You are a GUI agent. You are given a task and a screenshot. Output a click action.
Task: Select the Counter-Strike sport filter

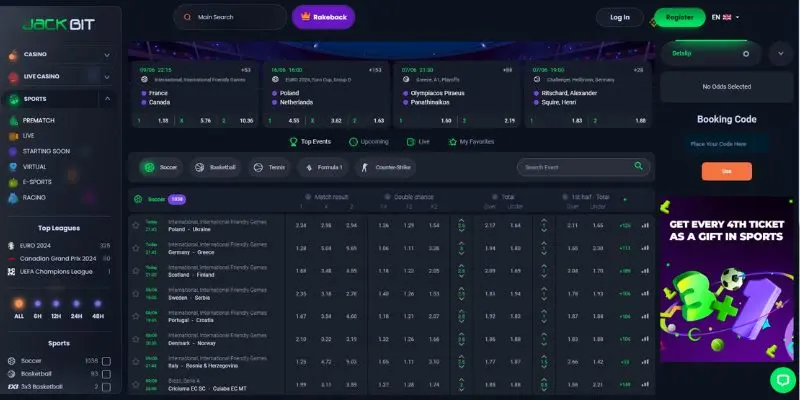(386, 167)
